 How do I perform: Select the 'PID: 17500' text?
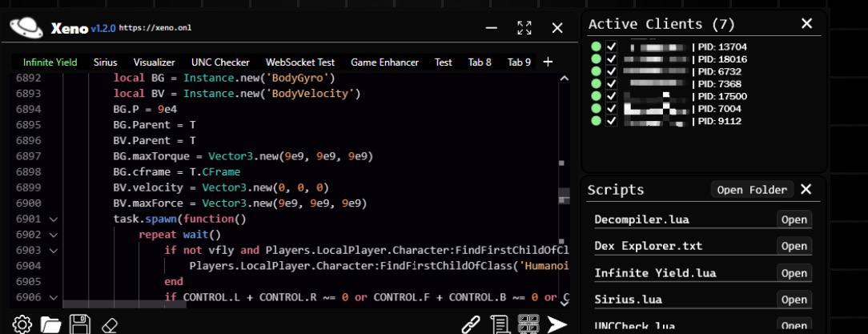click(721, 96)
